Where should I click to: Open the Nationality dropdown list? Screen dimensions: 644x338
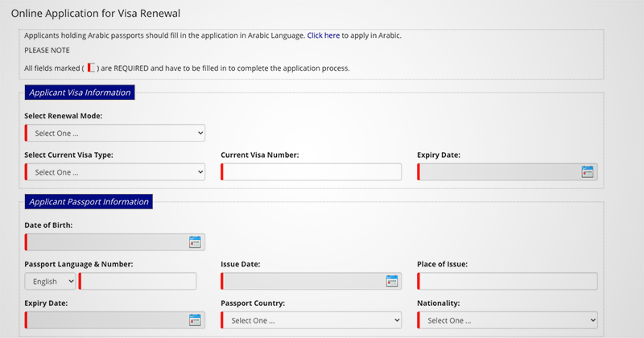[508, 320]
